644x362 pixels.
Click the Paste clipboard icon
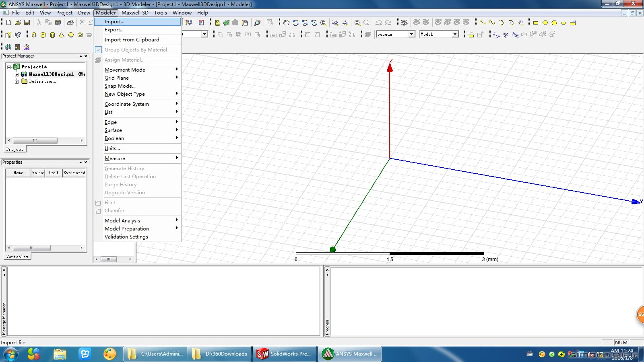[x=58, y=23]
